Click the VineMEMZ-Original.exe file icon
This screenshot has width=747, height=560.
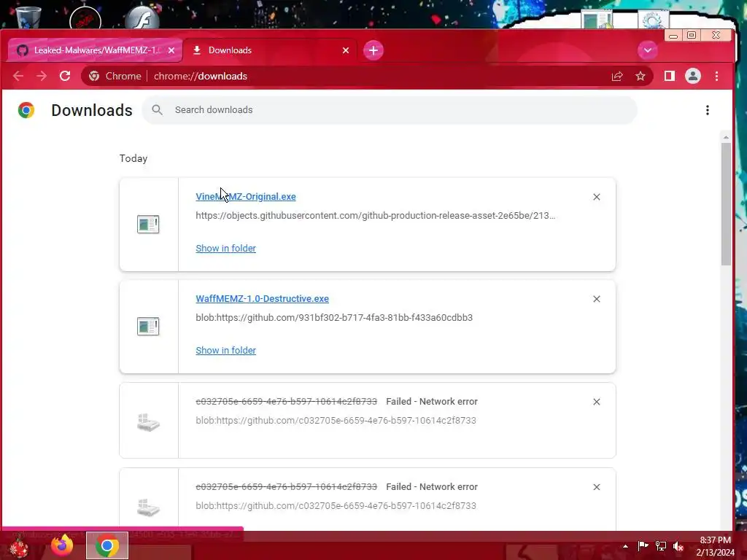[148, 225]
